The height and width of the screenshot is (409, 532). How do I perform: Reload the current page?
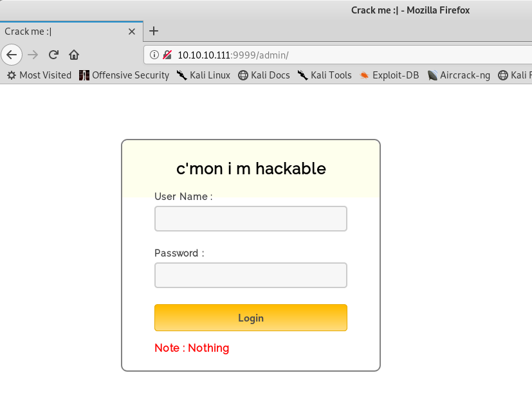pyautogui.click(x=53, y=55)
